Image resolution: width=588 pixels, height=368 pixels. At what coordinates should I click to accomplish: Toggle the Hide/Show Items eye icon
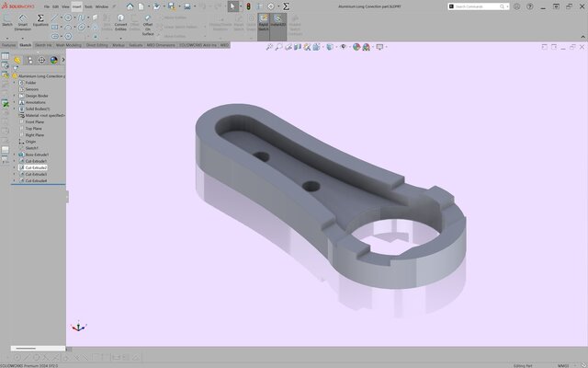click(344, 47)
